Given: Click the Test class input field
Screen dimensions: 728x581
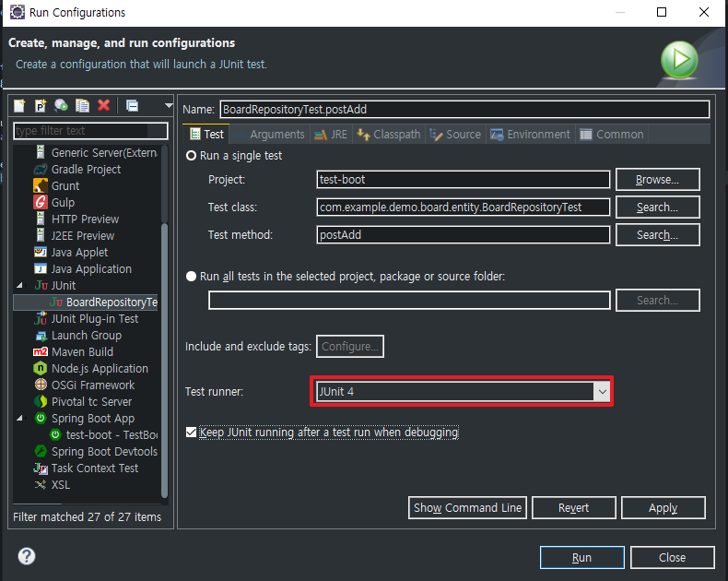Looking at the screenshot, I should tap(464, 207).
